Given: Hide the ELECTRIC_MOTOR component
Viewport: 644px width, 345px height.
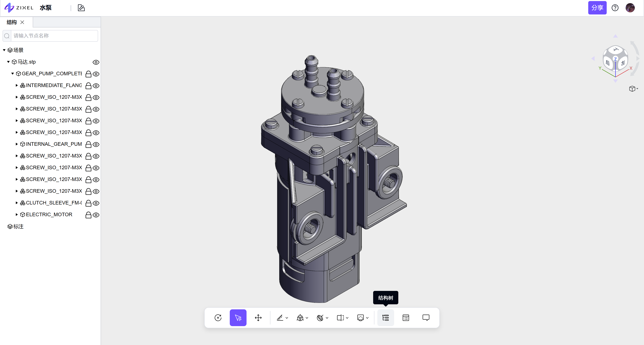Looking at the screenshot, I should [x=96, y=215].
